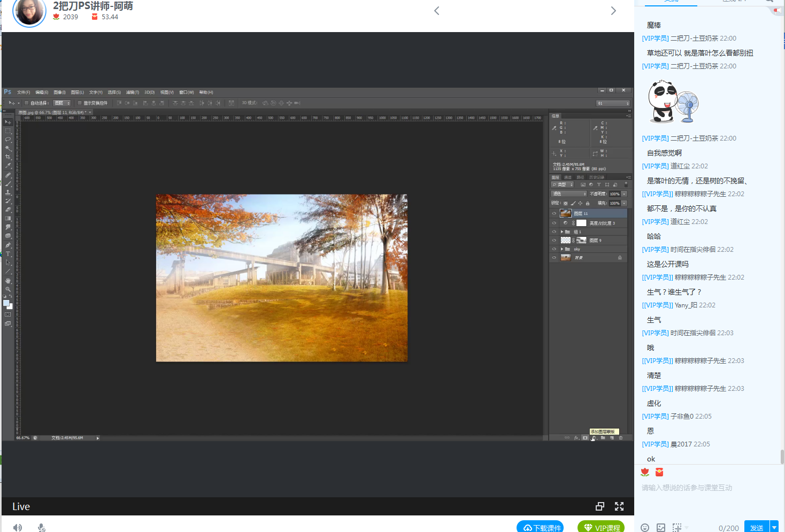
Task: Toggle visibility of 图层 11 layer
Action: tap(554, 213)
